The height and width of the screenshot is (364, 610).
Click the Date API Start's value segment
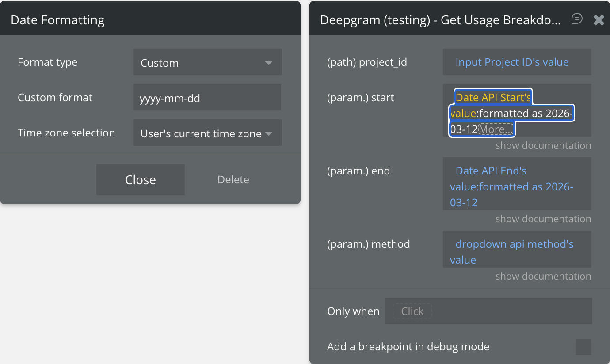pos(493,98)
